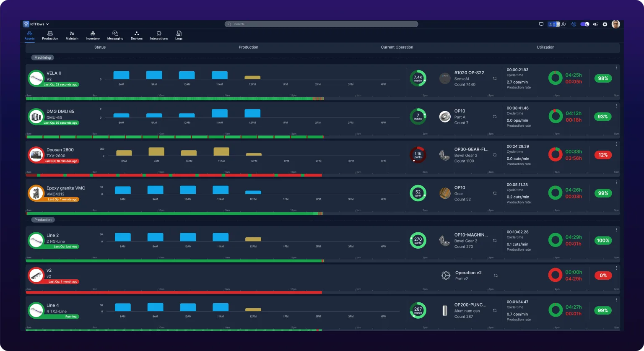Click the change operation icon for #1020 OP-S22

(x=495, y=78)
